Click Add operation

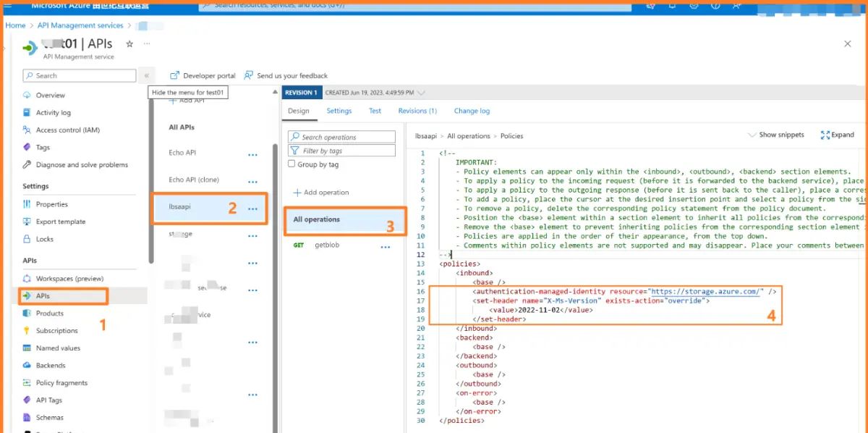click(x=321, y=193)
